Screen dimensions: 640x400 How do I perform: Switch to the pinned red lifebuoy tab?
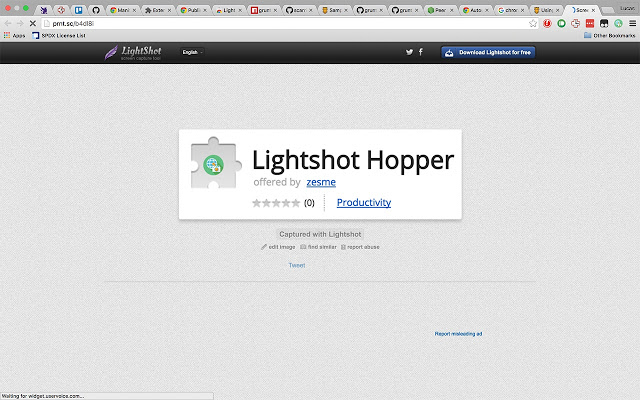pyautogui.click(x=61, y=10)
